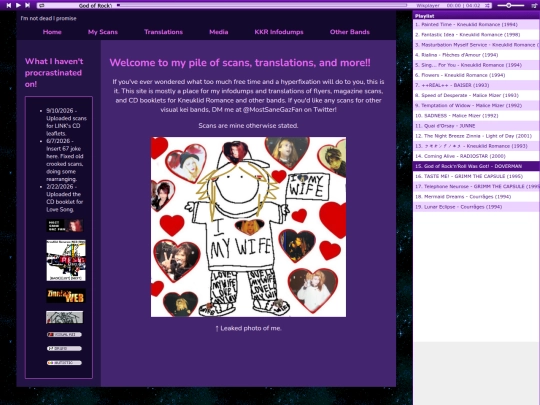Image resolution: width=540 pixels, height=405 pixels.
Task: Play Fantastic Idea from the playlist
Action: tap(476, 35)
